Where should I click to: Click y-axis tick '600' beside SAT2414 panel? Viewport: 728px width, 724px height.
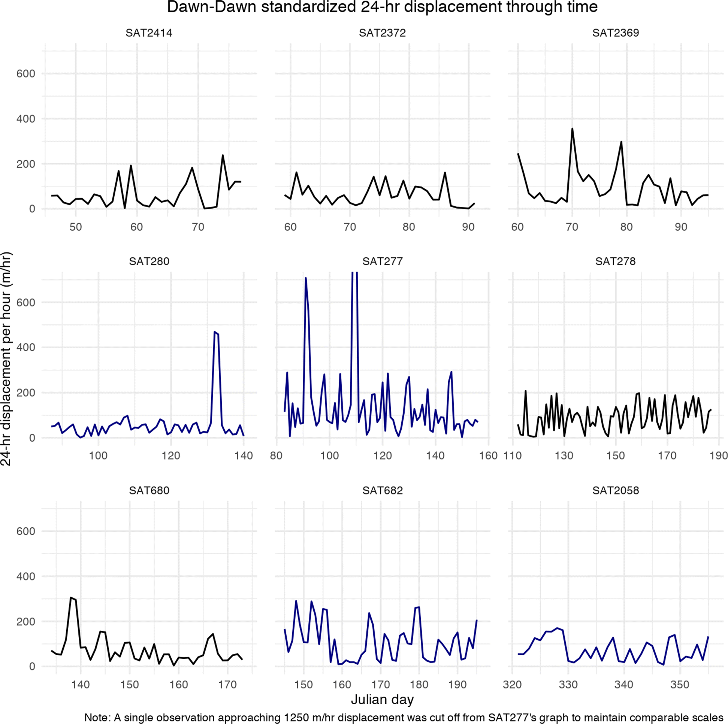click(x=25, y=74)
